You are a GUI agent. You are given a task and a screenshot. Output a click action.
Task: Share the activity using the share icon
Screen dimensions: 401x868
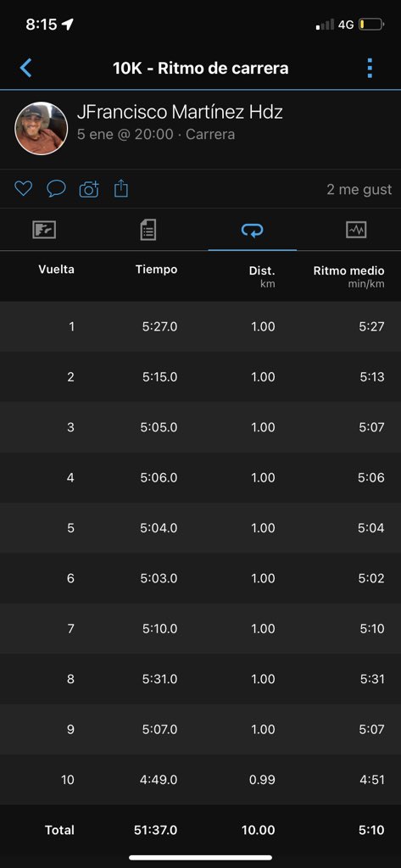(x=121, y=189)
